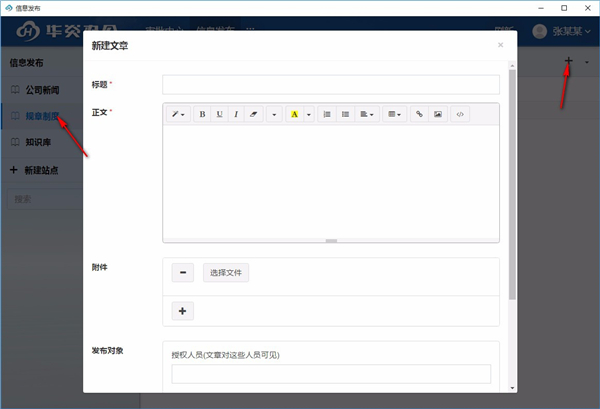Image resolution: width=600 pixels, height=409 pixels.
Task: Toggle bold formatting in the editor
Action: [x=202, y=114]
